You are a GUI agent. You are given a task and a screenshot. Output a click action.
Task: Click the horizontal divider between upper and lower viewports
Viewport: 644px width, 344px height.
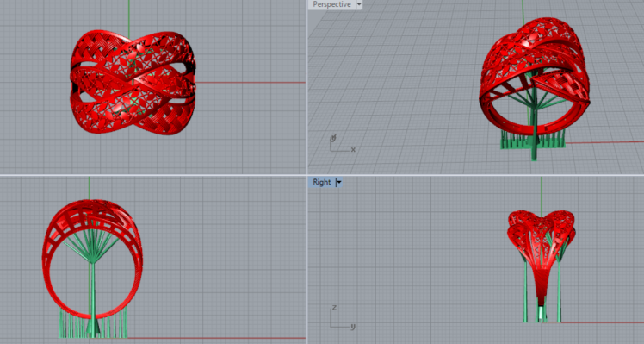pos(322,175)
